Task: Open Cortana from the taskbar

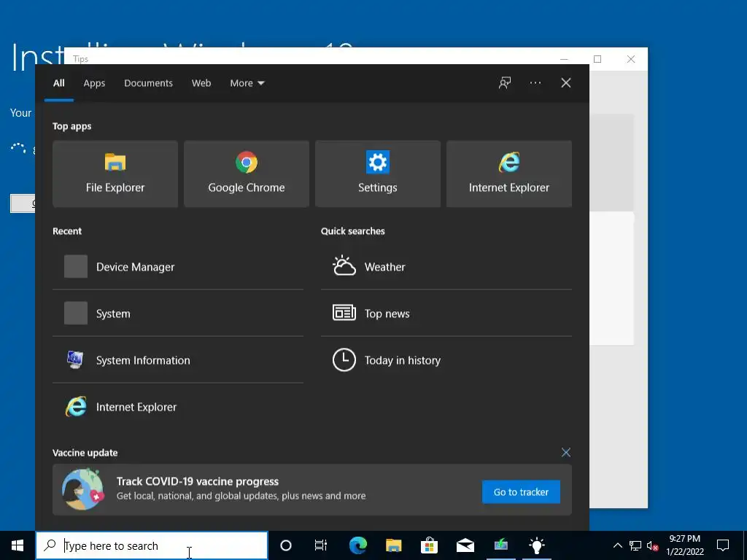Action: (x=286, y=545)
